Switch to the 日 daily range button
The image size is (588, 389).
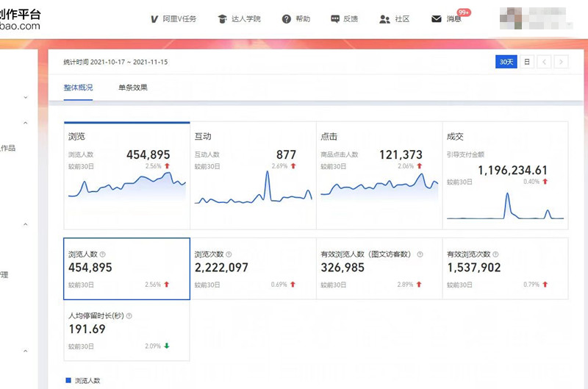(x=526, y=62)
